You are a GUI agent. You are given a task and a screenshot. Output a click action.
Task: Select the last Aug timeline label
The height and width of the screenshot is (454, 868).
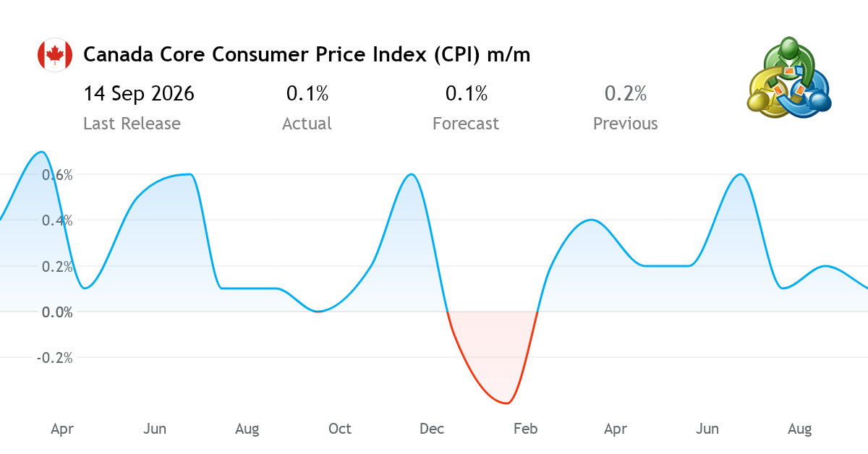click(x=799, y=429)
